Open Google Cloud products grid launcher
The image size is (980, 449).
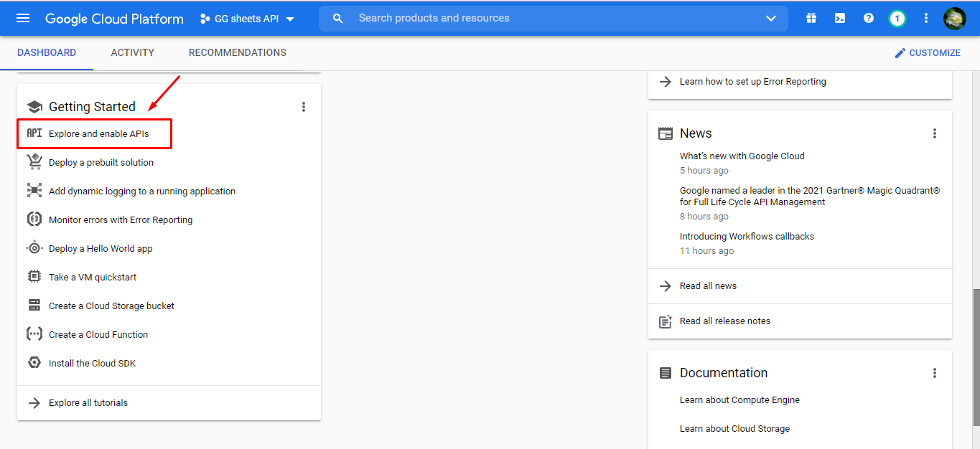[811, 18]
